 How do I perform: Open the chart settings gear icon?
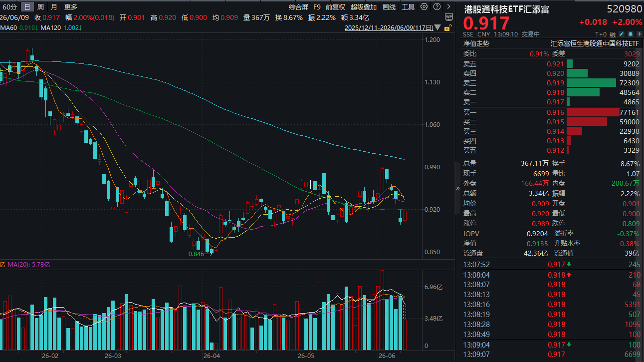(x=424, y=7)
